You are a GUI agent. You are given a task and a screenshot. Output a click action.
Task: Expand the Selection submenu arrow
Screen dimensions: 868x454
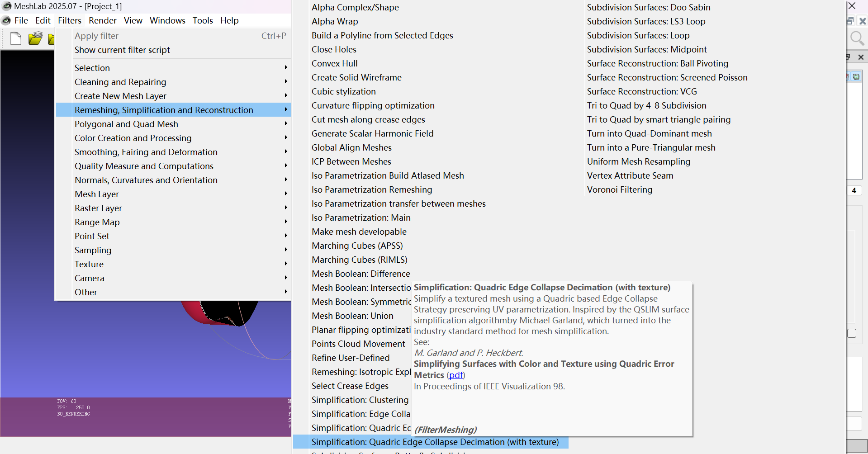286,67
